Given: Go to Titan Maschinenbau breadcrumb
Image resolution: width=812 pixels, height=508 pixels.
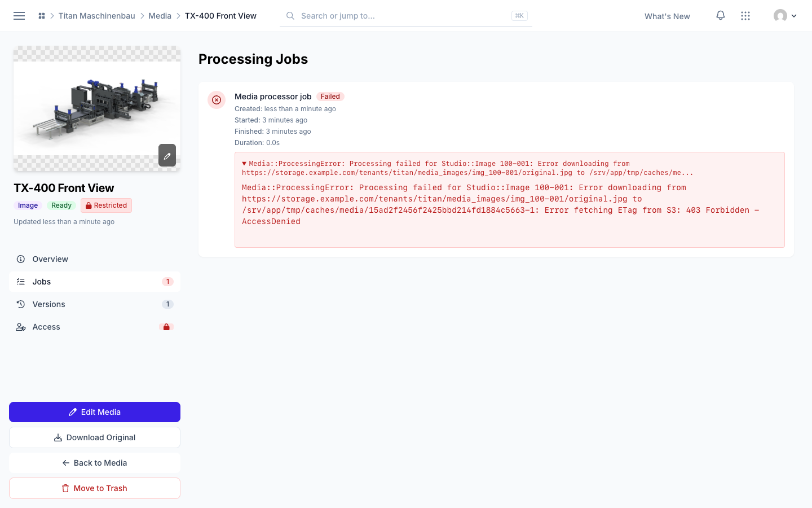Looking at the screenshot, I should click(x=97, y=16).
